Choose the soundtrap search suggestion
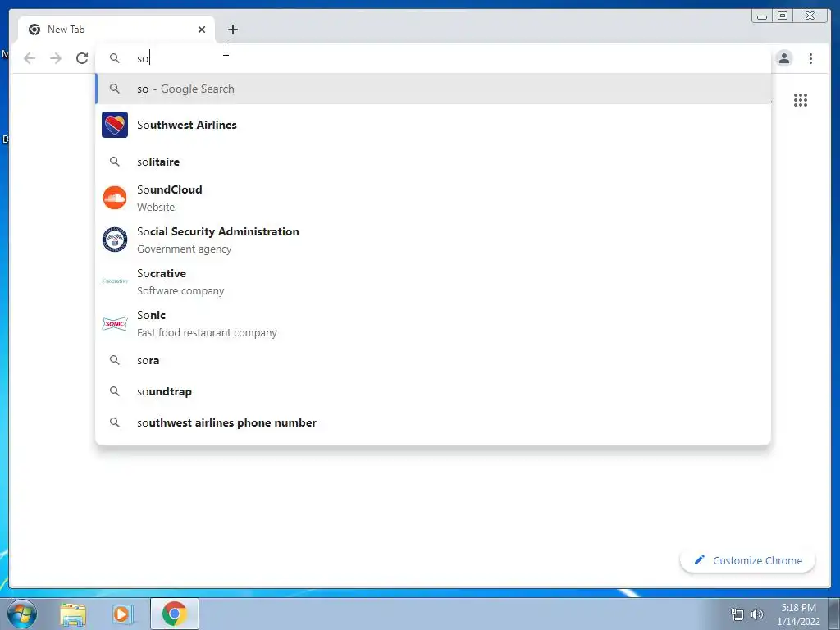 [x=433, y=391]
